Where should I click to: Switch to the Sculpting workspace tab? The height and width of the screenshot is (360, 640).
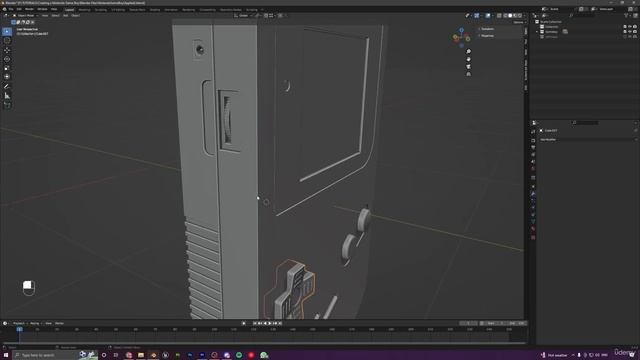[100, 9]
